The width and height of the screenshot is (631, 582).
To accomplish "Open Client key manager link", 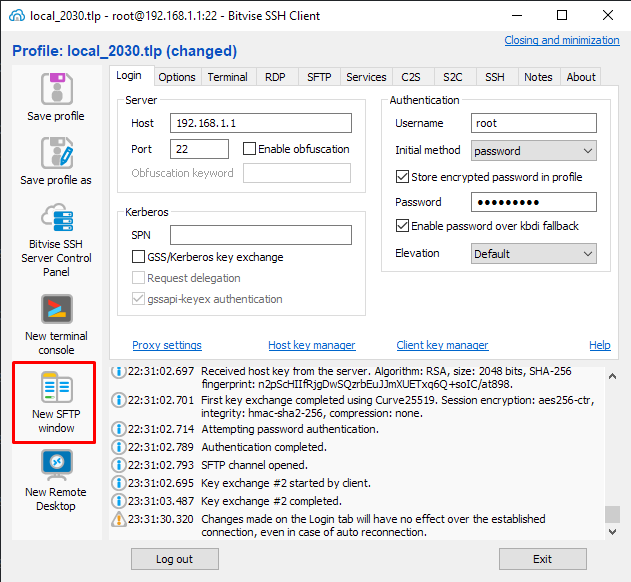I will (442, 345).
